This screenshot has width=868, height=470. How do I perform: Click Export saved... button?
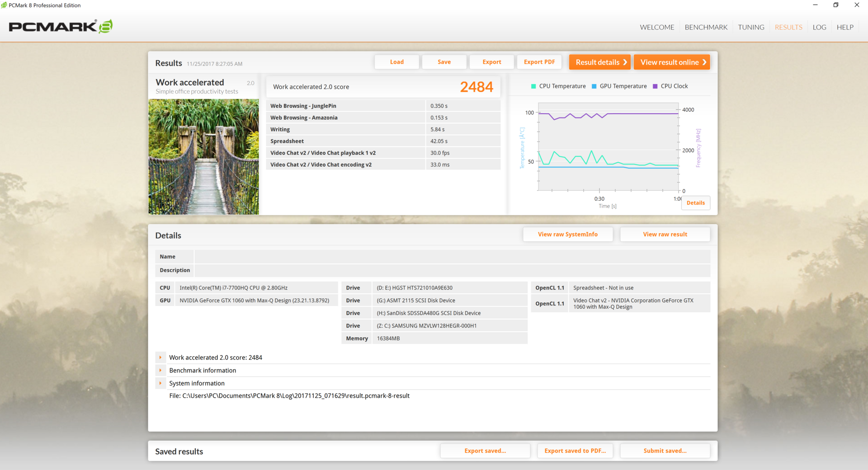(485, 451)
